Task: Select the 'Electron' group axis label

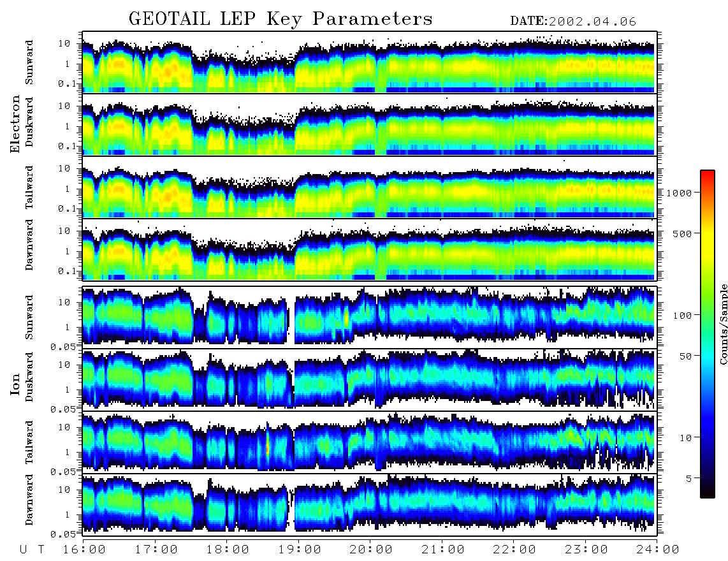Action: 15,124
